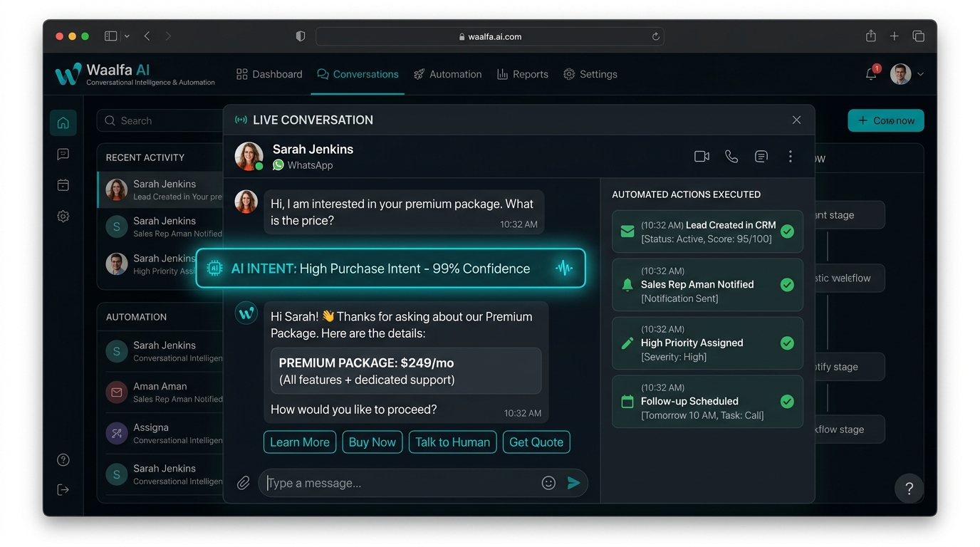Image resolution: width=980 pixels, height=547 pixels.
Task: Click the envelope icon on Lead Created card
Action: (x=627, y=231)
